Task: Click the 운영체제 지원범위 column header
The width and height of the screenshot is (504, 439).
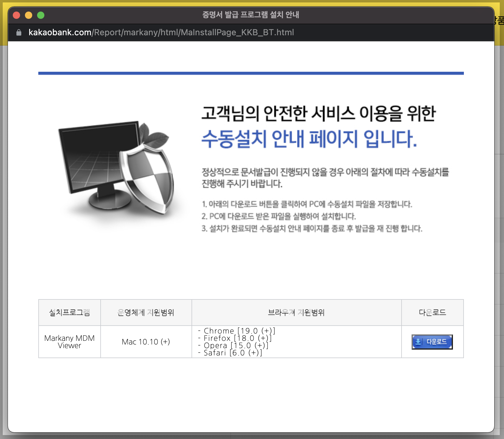Action: click(146, 313)
